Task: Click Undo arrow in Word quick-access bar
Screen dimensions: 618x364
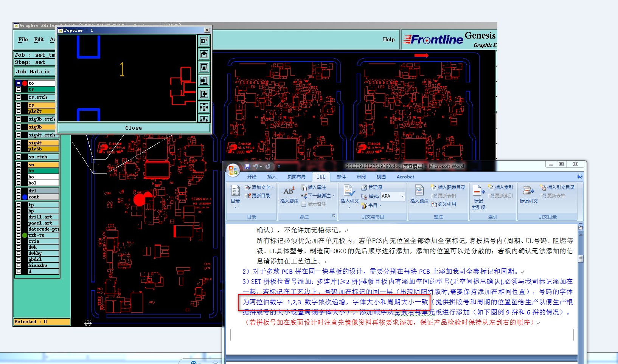Action: 255,166
